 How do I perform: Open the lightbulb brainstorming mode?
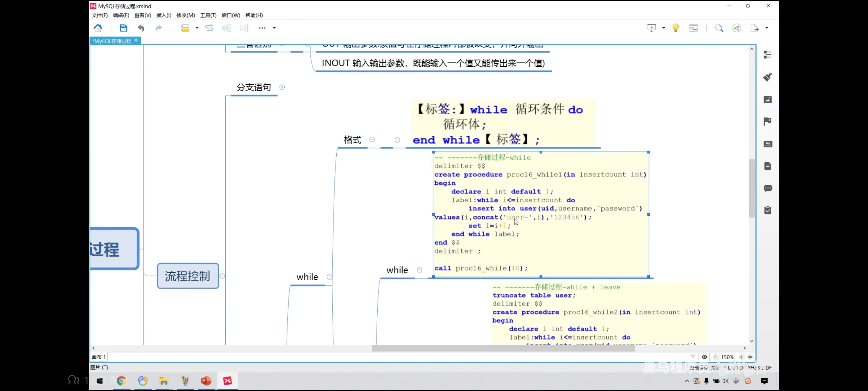pos(675,28)
